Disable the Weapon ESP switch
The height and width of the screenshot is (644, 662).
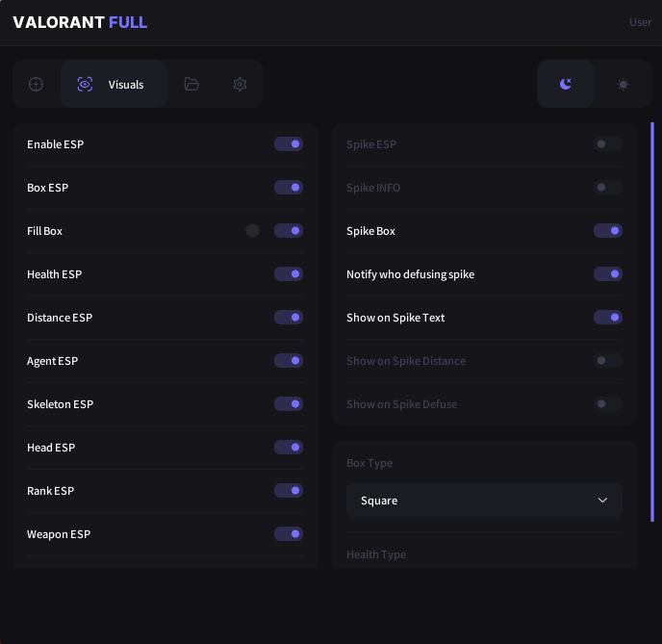click(289, 534)
